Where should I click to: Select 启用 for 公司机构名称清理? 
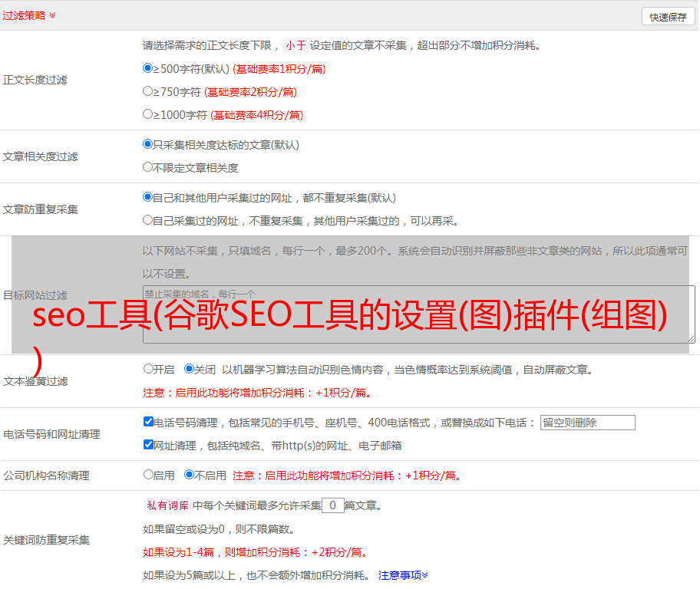point(148,474)
